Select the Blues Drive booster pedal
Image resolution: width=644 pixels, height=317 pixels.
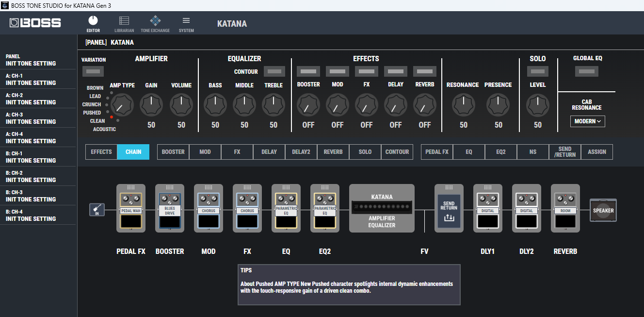coord(170,211)
